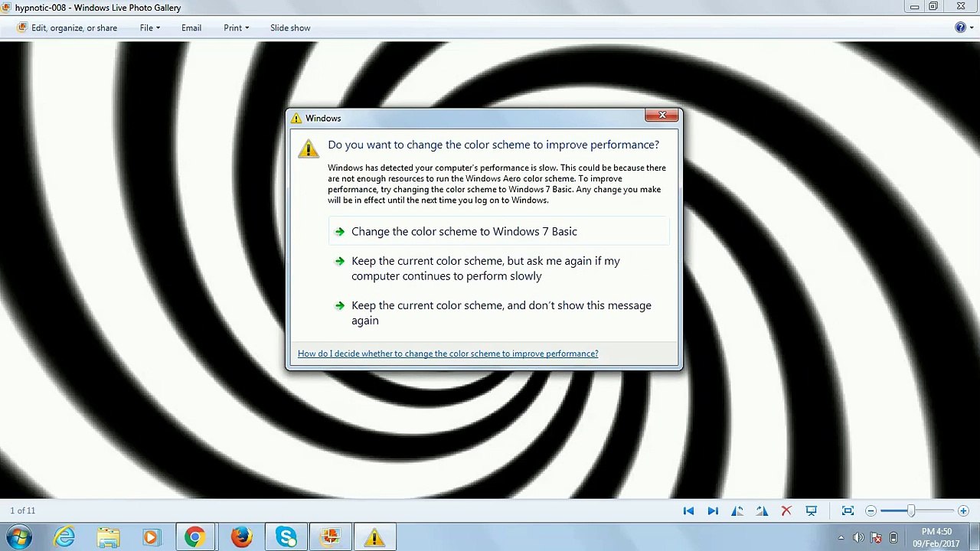Launch Internet Explorer from the taskbar
This screenshot has width=980, height=551.
tap(64, 537)
